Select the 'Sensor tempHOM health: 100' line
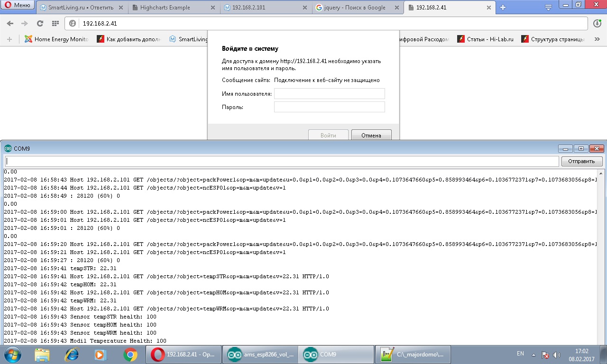607x364 pixels. (x=80, y=325)
